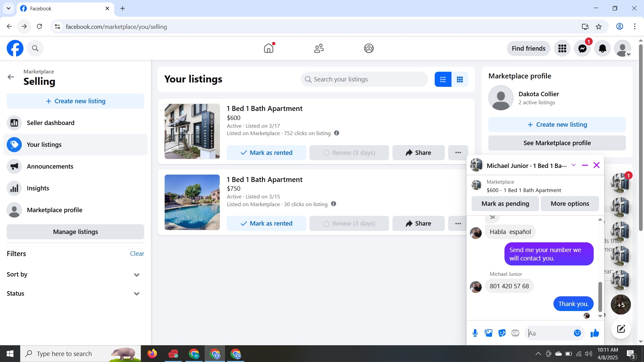Open the emoji picker in chat
Image resolution: width=644 pixels, height=362 pixels.
point(577,333)
